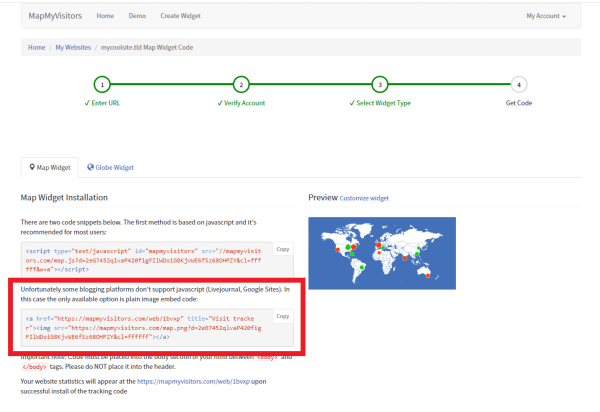Click the world map preview image
The image size is (600, 412).
pyautogui.click(x=382, y=253)
